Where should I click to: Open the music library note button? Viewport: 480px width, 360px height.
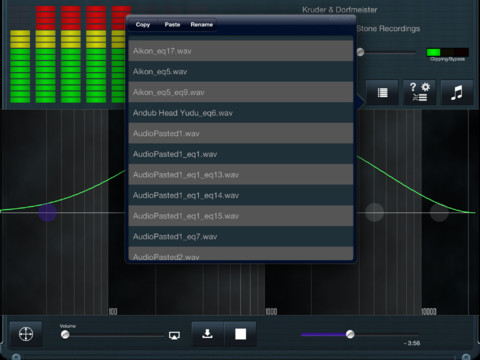tap(457, 93)
